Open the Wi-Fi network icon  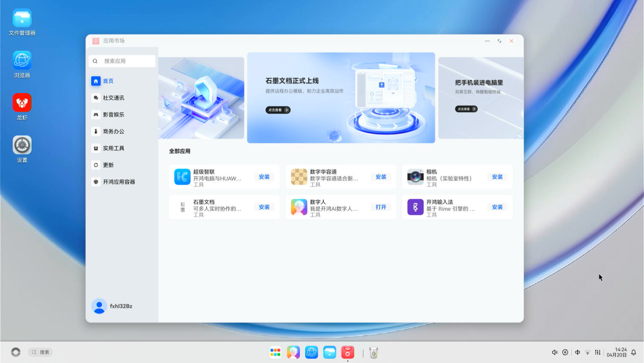(x=587, y=352)
